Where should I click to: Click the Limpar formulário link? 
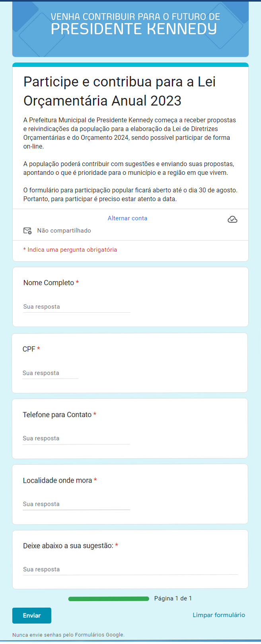pyautogui.click(x=219, y=615)
